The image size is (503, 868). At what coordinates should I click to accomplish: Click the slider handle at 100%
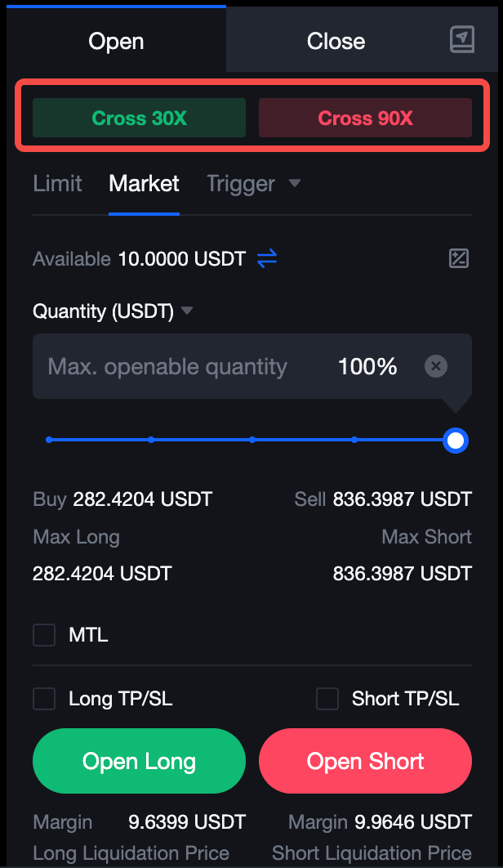pyautogui.click(x=456, y=441)
